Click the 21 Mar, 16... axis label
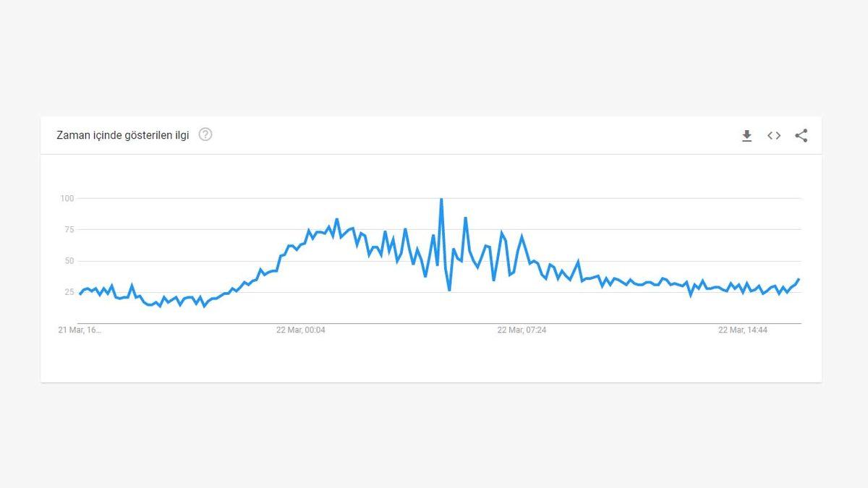 (x=79, y=330)
